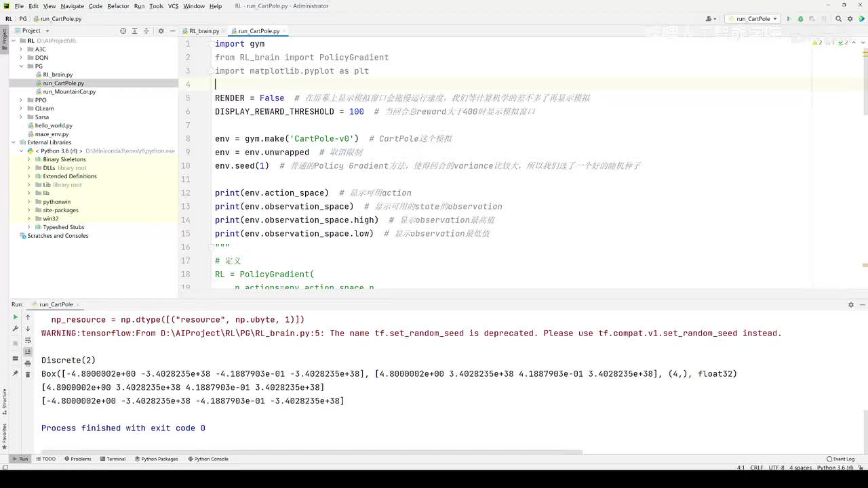Rerun the program in Run panel

[15, 317]
